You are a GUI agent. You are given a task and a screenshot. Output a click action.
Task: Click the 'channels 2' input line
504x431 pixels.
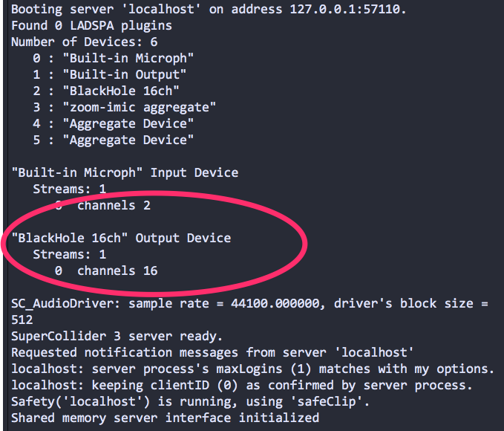point(102,205)
